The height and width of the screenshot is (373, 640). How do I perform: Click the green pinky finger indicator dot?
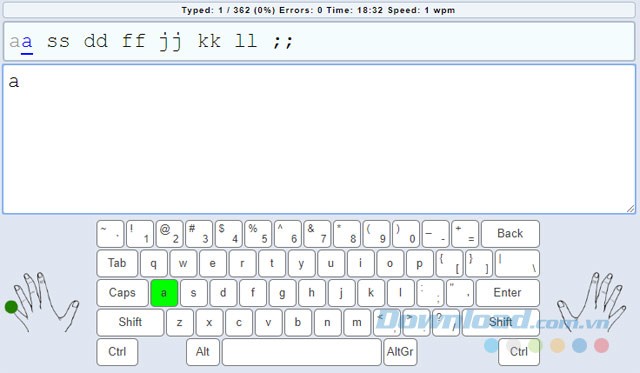pos(11,307)
